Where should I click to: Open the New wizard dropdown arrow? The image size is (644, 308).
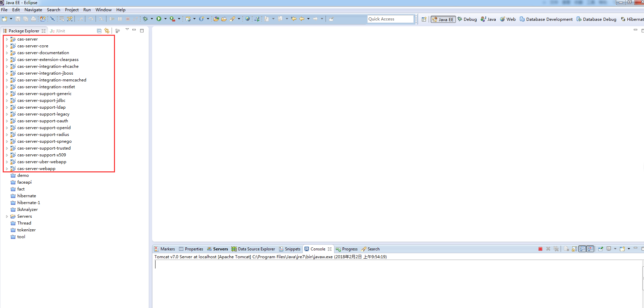11,19
